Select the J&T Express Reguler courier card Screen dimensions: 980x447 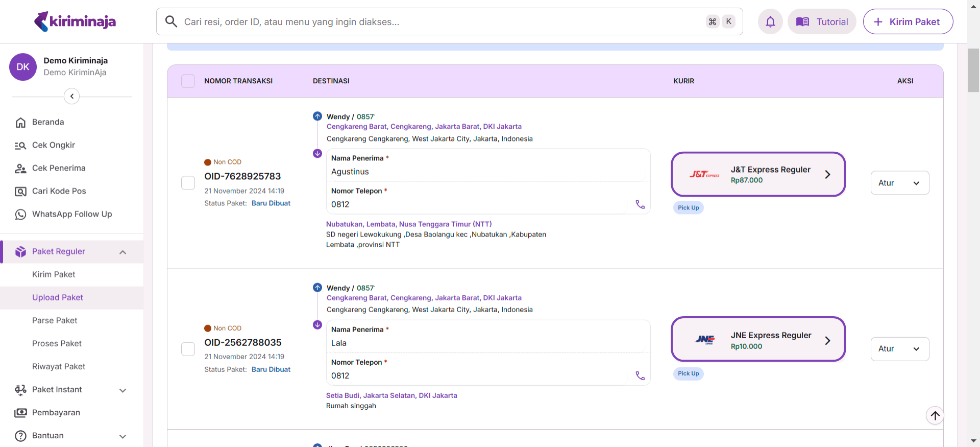pos(758,174)
